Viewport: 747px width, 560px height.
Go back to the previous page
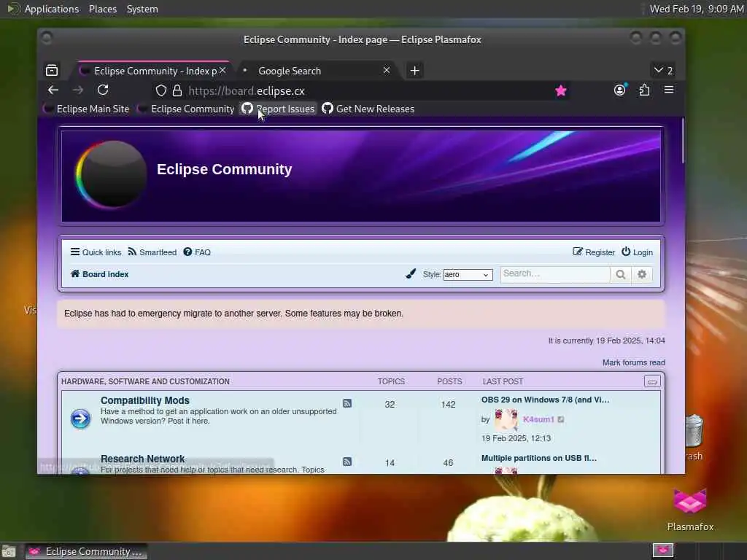[53, 90]
